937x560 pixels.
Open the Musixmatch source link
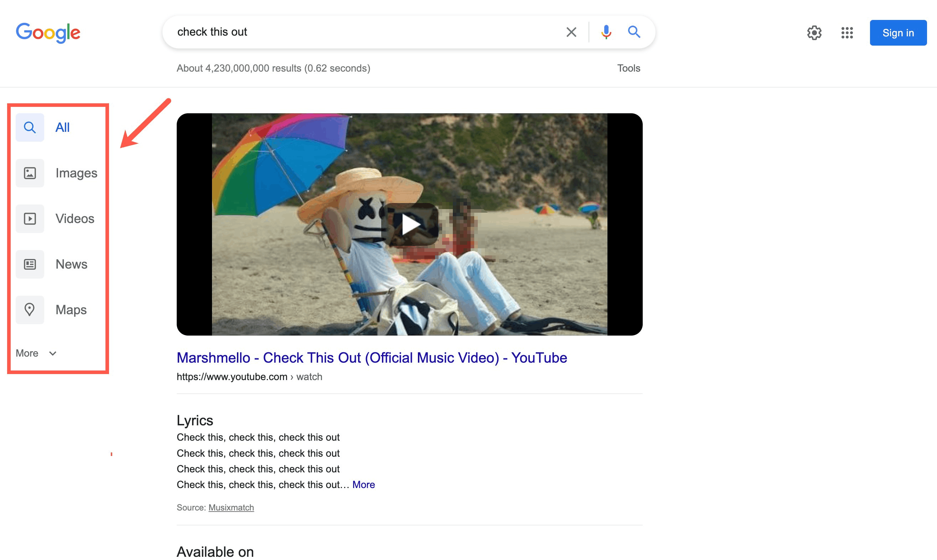pyautogui.click(x=231, y=508)
